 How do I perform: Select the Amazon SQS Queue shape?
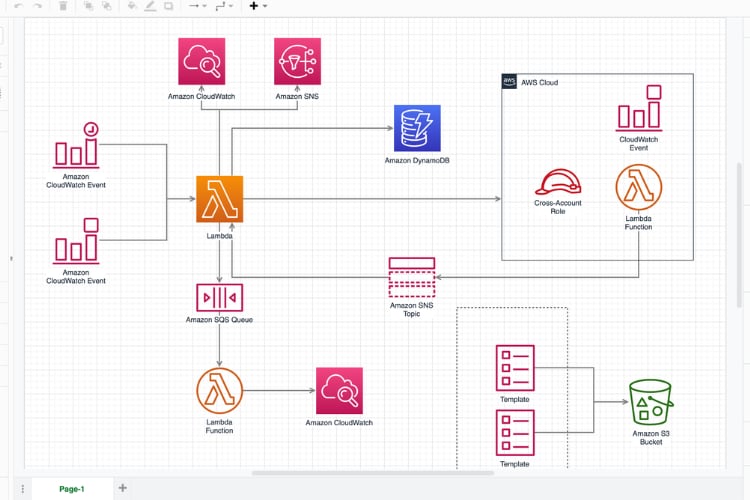tap(220, 298)
